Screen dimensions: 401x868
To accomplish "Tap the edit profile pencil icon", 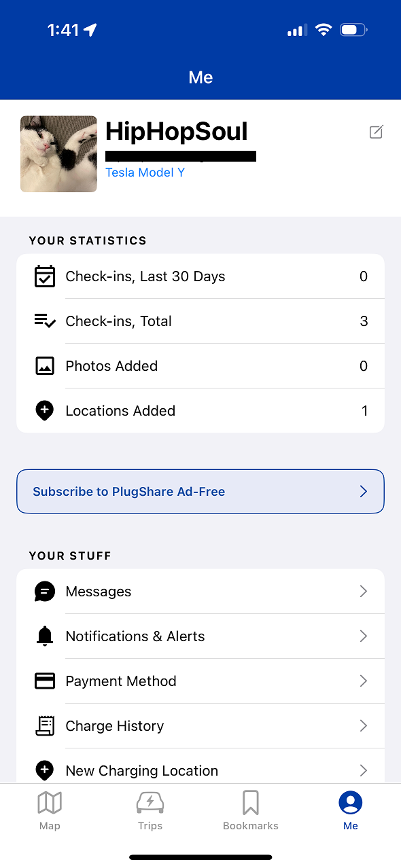I will (377, 132).
